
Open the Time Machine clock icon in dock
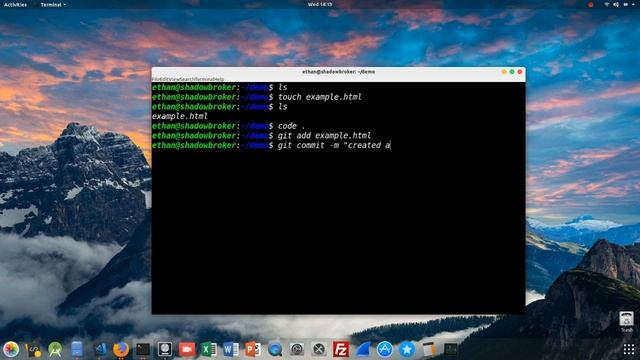pyautogui.click(x=297, y=349)
